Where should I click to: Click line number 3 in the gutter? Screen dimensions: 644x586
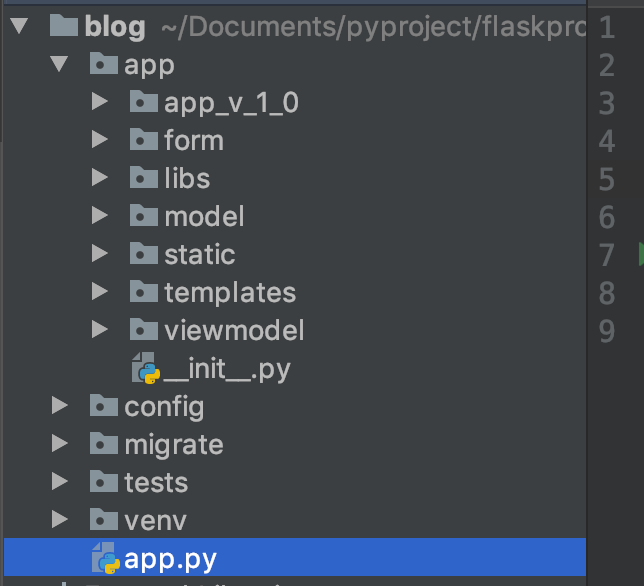606,103
